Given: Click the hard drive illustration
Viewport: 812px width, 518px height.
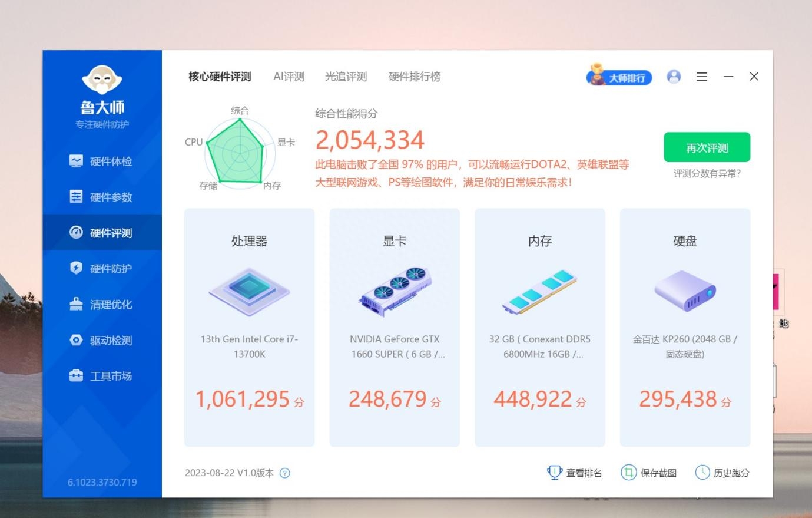Looking at the screenshot, I should (x=685, y=291).
